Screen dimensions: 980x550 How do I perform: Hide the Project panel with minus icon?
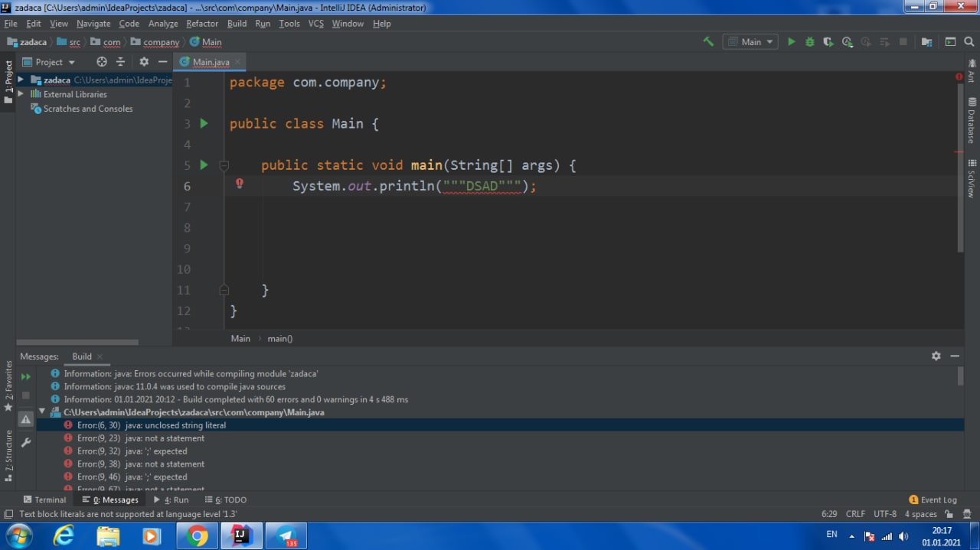162,62
